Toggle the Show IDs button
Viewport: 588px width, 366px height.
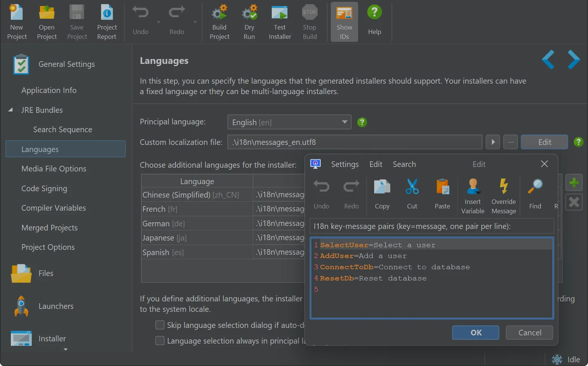point(344,22)
